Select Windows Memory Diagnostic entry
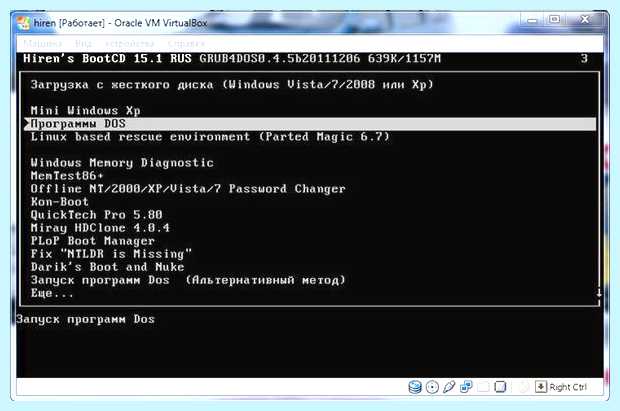 (x=122, y=163)
